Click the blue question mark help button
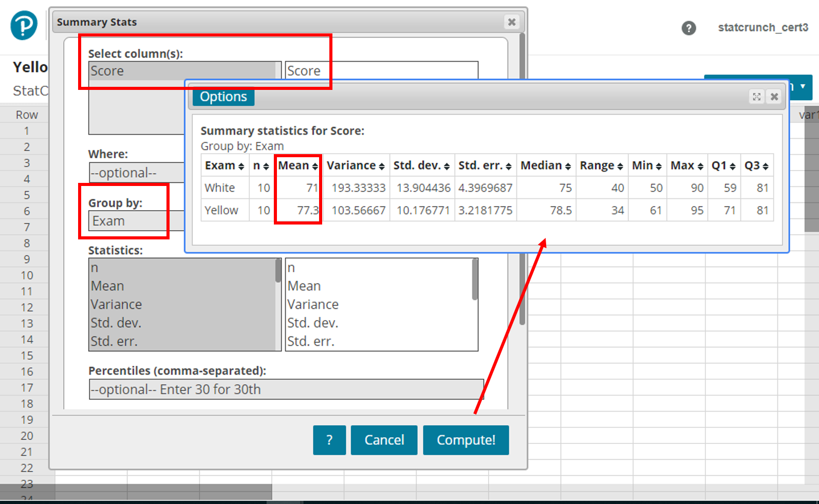Screen dimensions: 819x504 click(x=329, y=440)
